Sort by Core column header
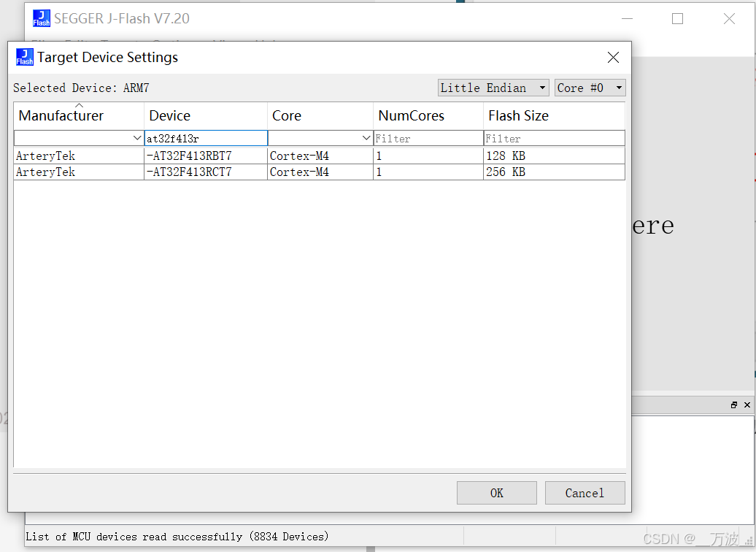The height and width of the screenshot is (552, 756). (x=320, y=116)
